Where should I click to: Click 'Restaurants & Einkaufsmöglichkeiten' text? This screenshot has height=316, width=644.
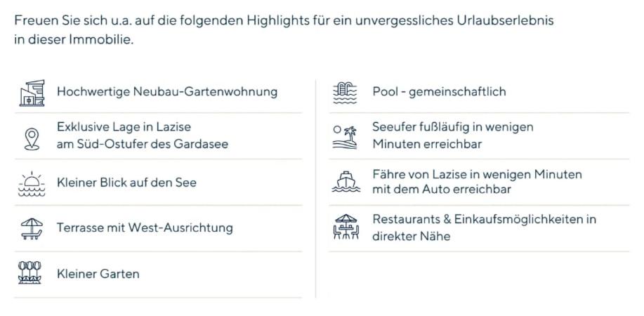(x=484, y=219)
